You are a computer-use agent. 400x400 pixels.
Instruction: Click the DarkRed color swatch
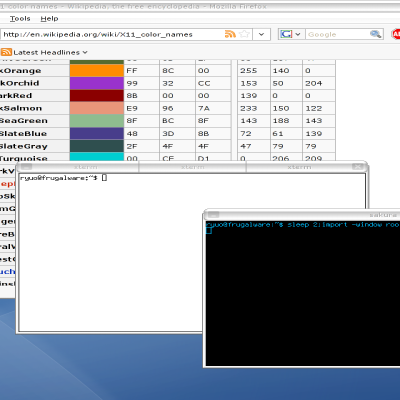tap(97, 96)
